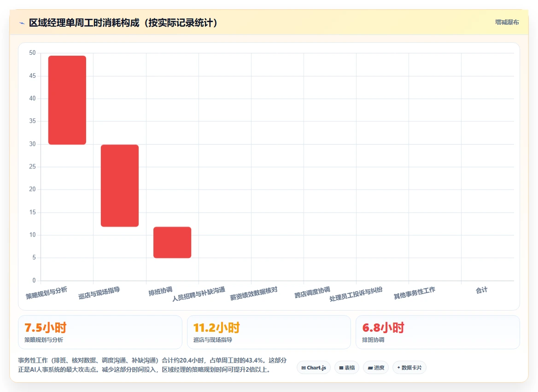This screenshot has height=392, width=538.
Task: Click the red 策略规划与分析 waterfall bar
Action: pos(67,100)
